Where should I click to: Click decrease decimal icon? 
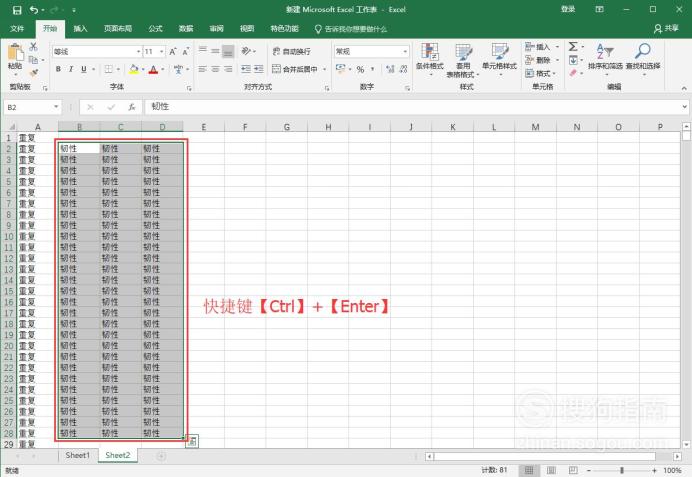coord(403,69)
